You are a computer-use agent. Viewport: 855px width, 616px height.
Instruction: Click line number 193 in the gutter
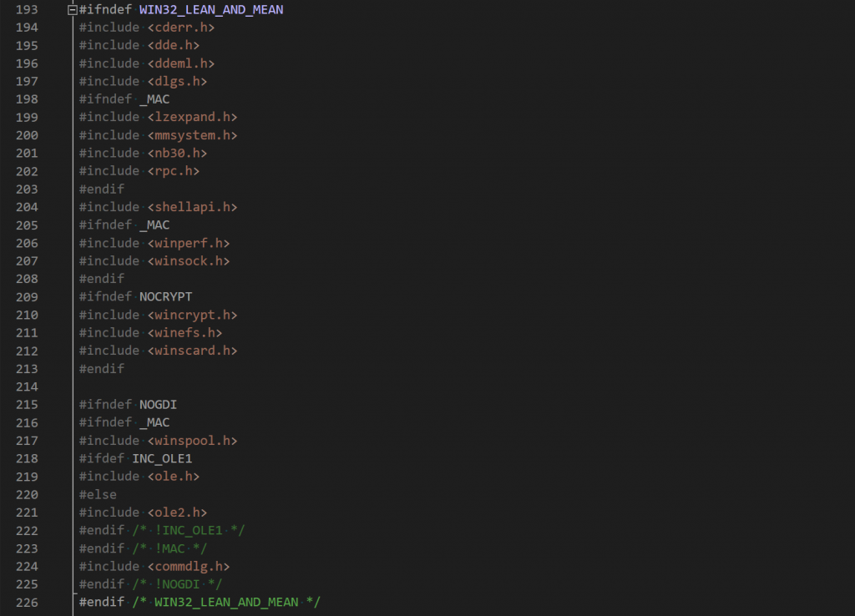pyautogui.click(x=28, y=10)
